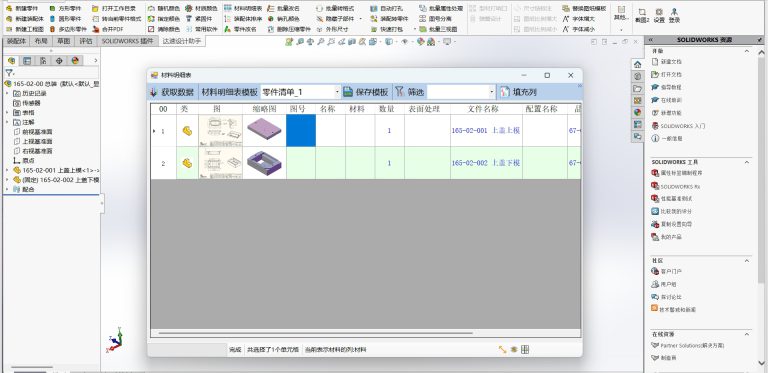Switch to the SOLIDWORKS 插件 tab
Viewport: 768px width, 373px height.
pyautogui.click(x=127, y=42)
